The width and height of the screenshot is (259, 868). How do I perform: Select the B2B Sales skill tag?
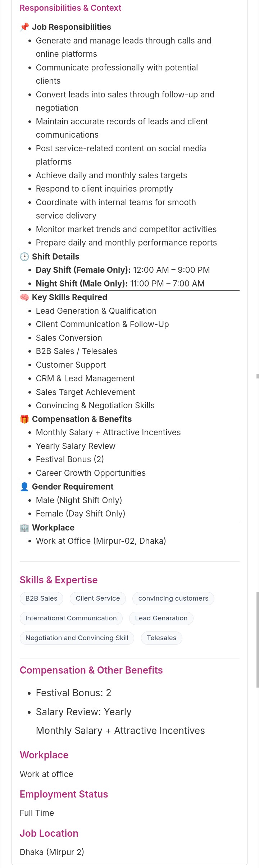(41, 598)
